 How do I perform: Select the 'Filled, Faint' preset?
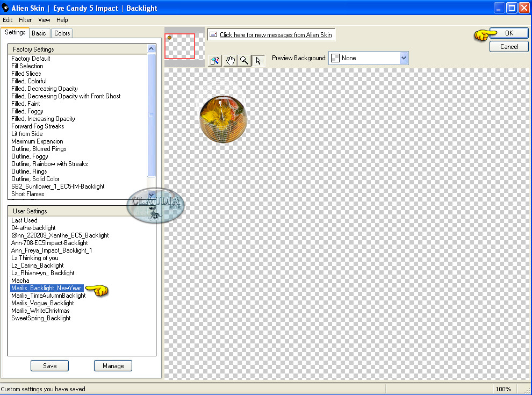pyautogui.click(x=26, y=104)
